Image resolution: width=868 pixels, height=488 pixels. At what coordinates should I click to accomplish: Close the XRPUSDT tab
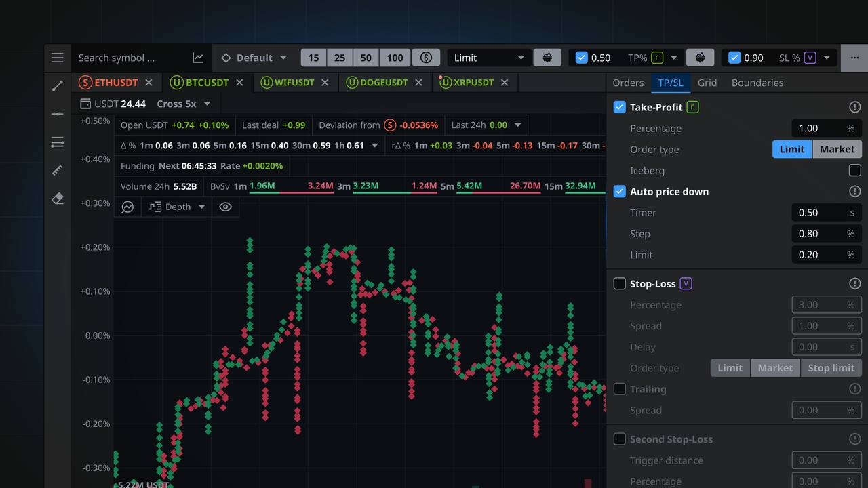504,83
